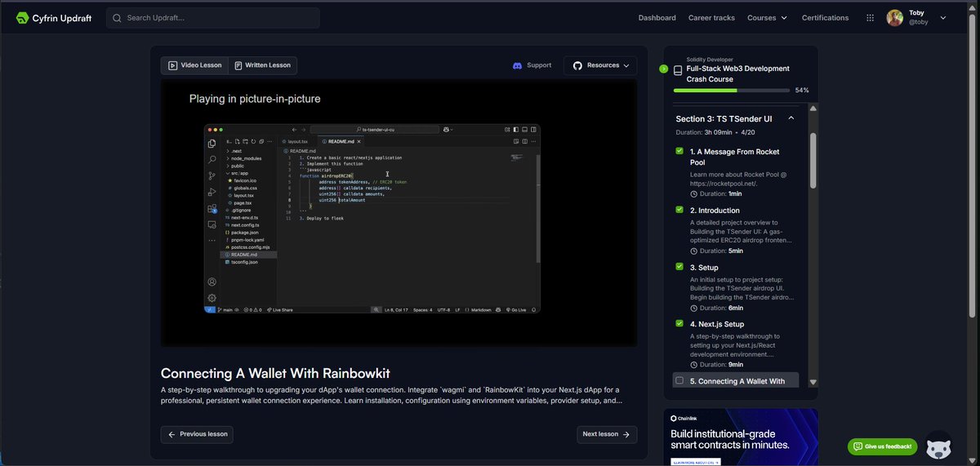The width and height of the screenshot is (980, 466).
Task: Uncheck the lesson 4 Next.js Setup checkbox
Action: 679,324
